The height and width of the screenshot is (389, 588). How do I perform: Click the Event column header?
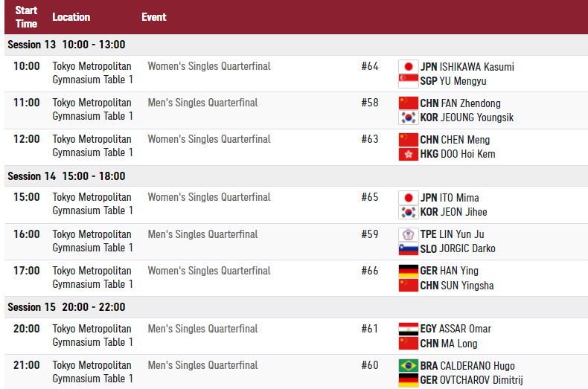[x=154, y=17]
